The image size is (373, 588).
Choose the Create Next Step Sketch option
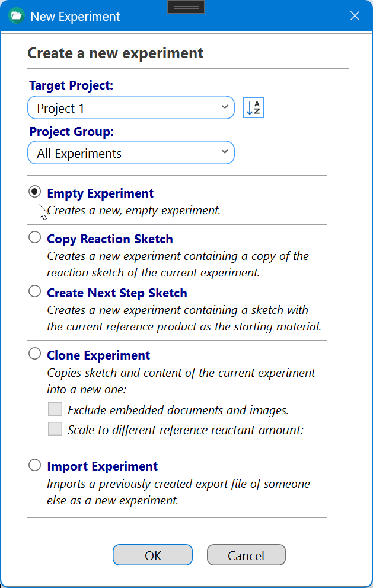tap(35, 291)
